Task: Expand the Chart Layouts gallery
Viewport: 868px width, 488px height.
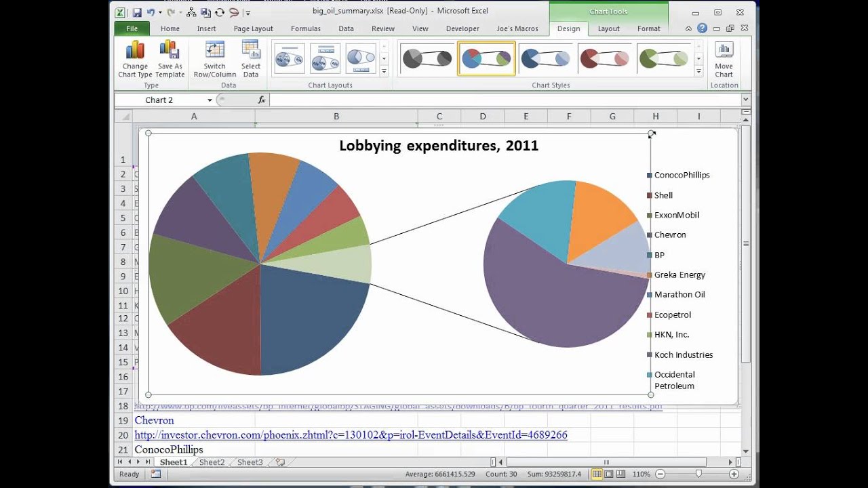Action: 384,70
